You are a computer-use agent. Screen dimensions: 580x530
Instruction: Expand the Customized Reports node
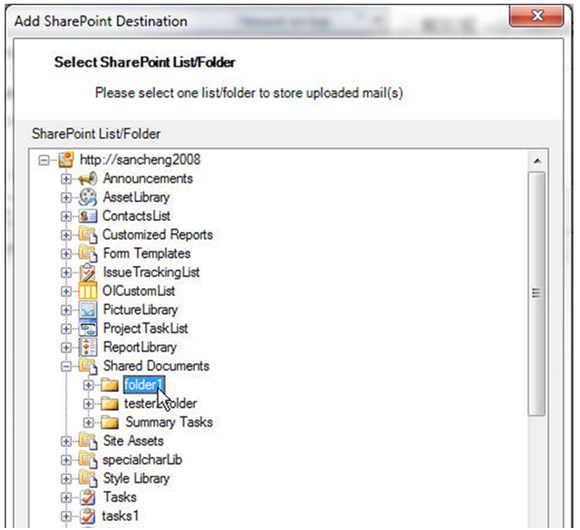click(x=66, y=235)
